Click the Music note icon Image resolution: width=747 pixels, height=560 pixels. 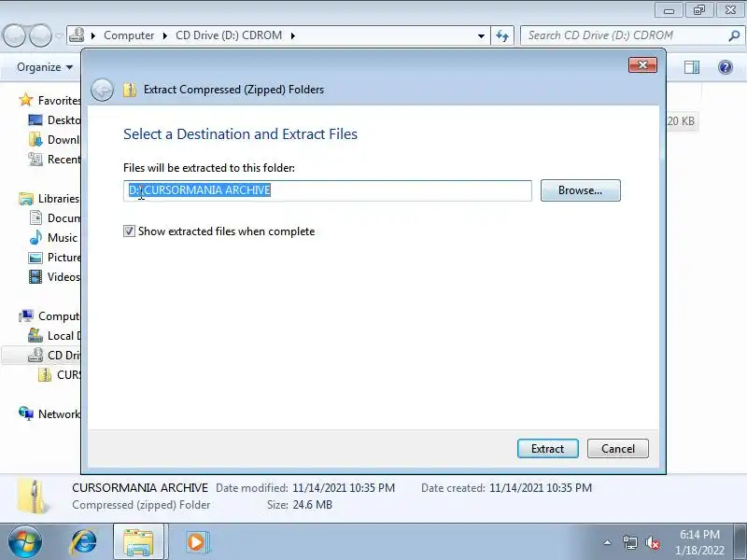pyautogui.click(x=35, y=237)
